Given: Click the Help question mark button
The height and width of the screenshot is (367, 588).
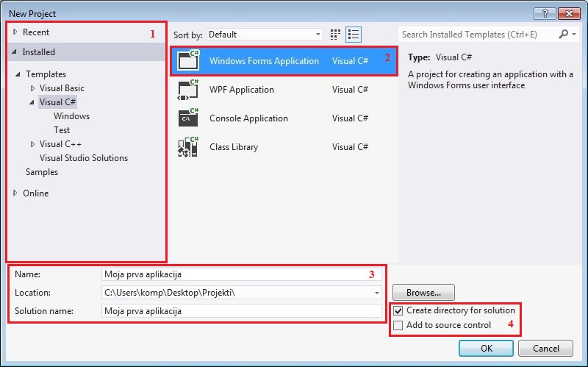Looking at the screenshot, I should [549, 13].
